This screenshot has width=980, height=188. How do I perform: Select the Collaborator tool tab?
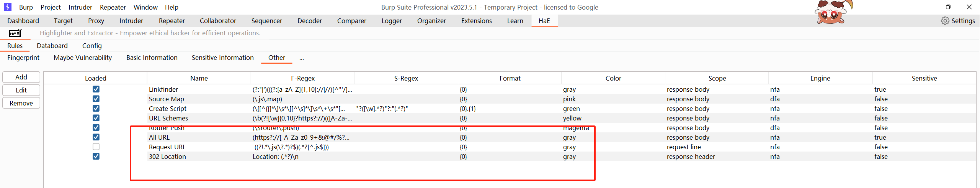coord(218,21)
